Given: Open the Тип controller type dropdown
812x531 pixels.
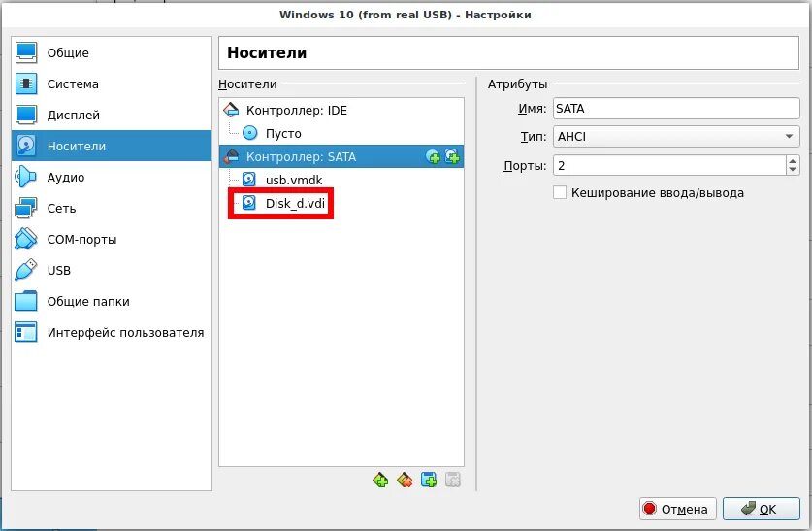Looking at the screenshot, I should 676,137.
